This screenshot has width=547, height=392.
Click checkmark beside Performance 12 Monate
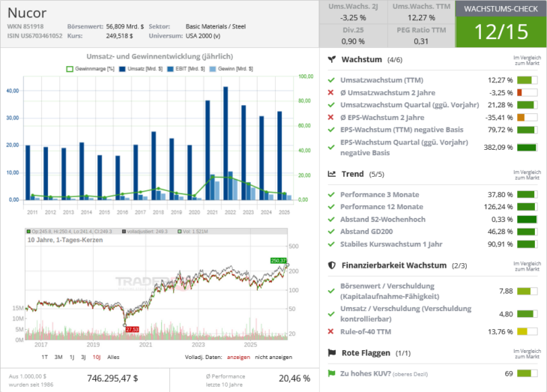[x=331, y=207]
